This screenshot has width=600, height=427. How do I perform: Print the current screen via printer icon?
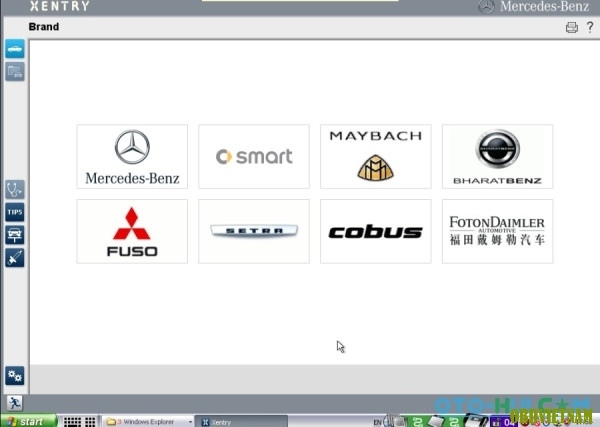[572, 27]
